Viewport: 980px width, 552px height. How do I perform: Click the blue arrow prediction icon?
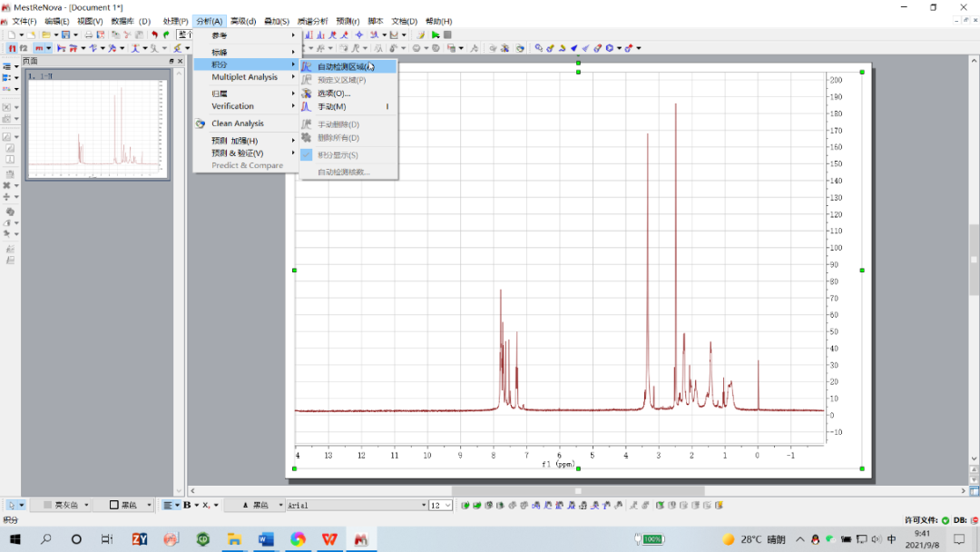click(x=573, y=48)
